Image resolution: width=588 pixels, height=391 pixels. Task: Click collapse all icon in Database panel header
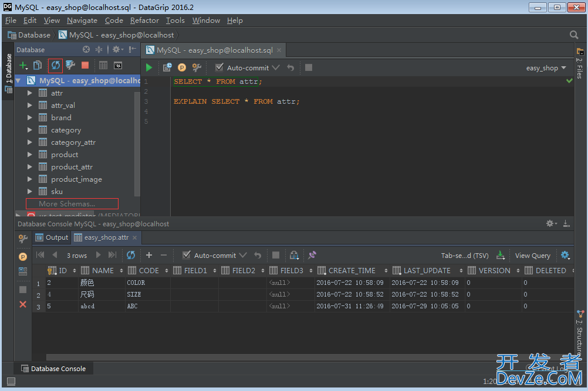pos(99,49)
